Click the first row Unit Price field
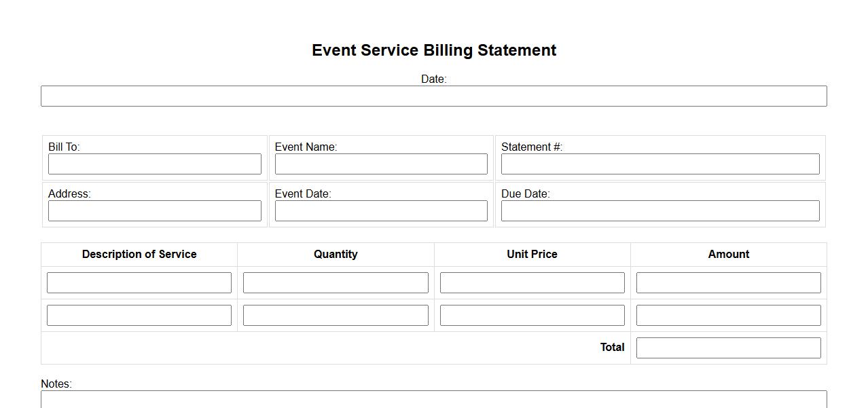Image resolution: width=868 pixels, height=408 pixels. pyautogui.click(x=532, y=283)
